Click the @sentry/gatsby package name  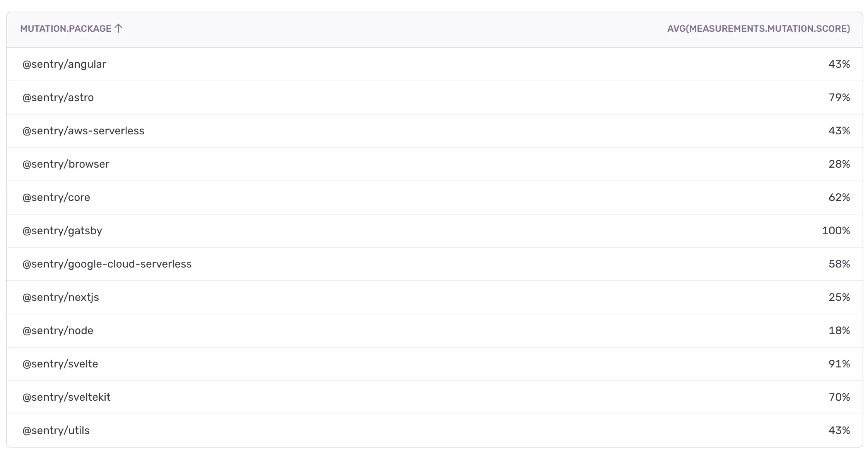(63, 231)
